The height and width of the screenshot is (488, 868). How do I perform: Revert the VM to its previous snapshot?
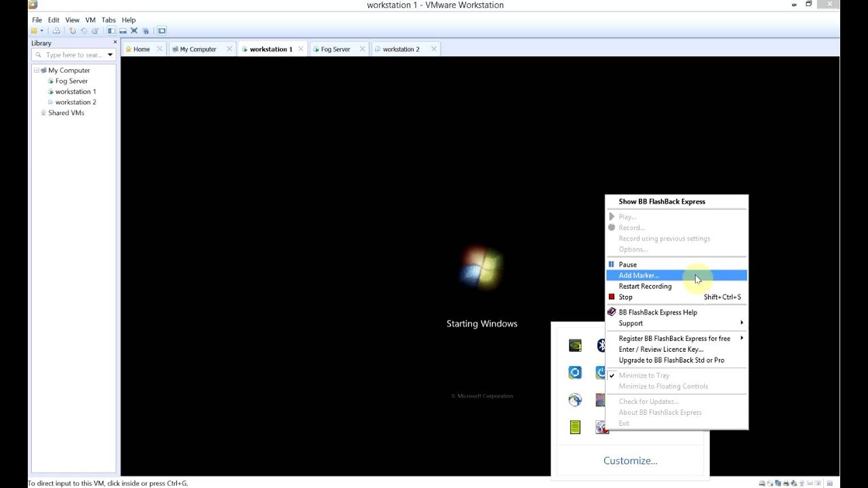[84, 30]
